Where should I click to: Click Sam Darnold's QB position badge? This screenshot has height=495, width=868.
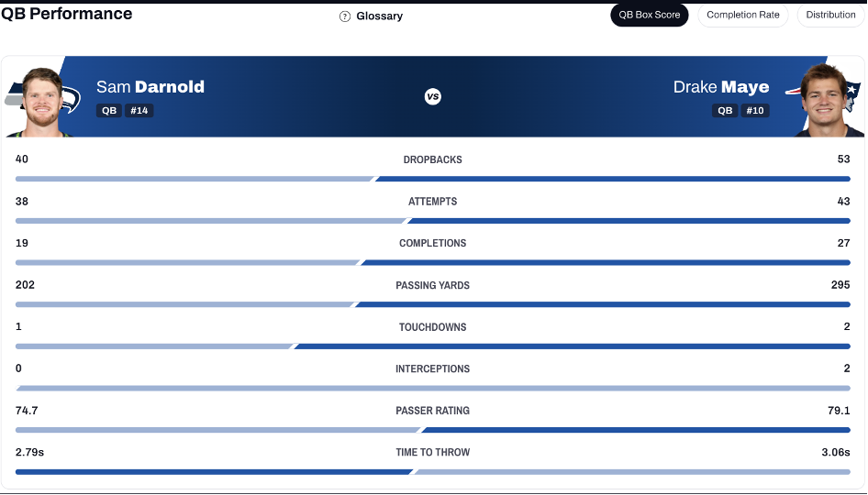click(x=109, y=111)
